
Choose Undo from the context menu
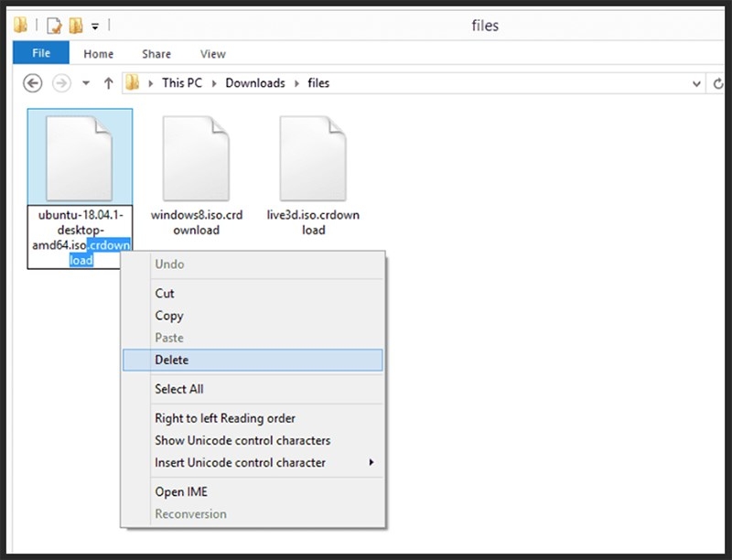tap(253, 264)
